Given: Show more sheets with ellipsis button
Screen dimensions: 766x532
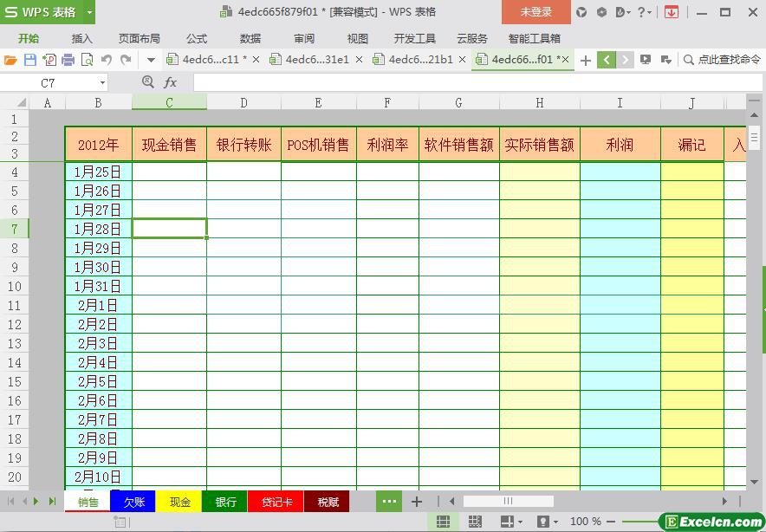Looking at the screenshot, I should pos(388,502).
